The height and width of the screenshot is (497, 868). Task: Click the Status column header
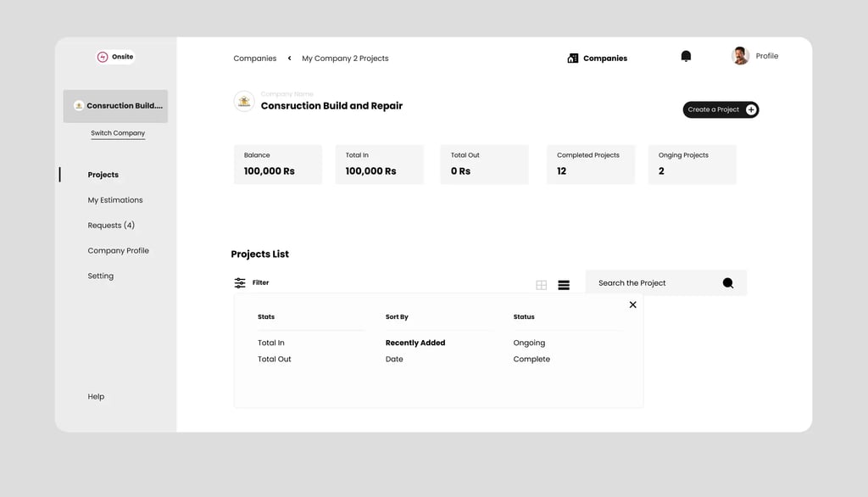[524, 317]
